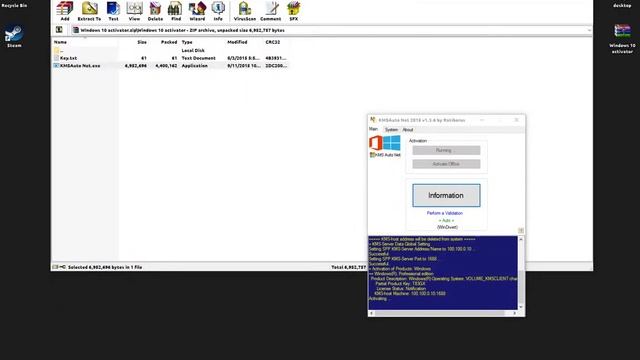640x360 pixels.
Task: Click the log scroll-left arrow
Action: [371, 313]
